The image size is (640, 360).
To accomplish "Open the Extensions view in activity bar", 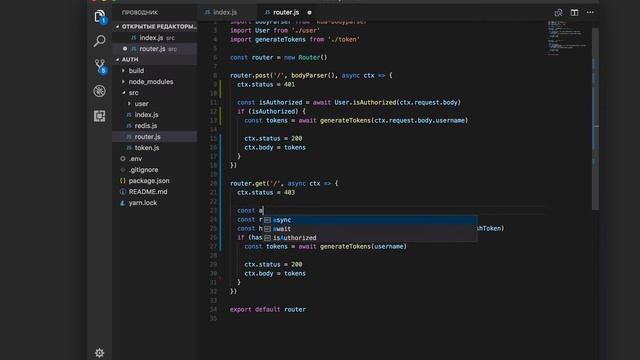I will 99,116.
